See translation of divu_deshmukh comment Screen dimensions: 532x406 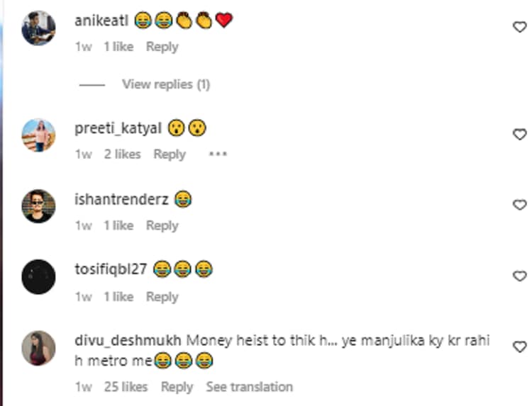250,387
